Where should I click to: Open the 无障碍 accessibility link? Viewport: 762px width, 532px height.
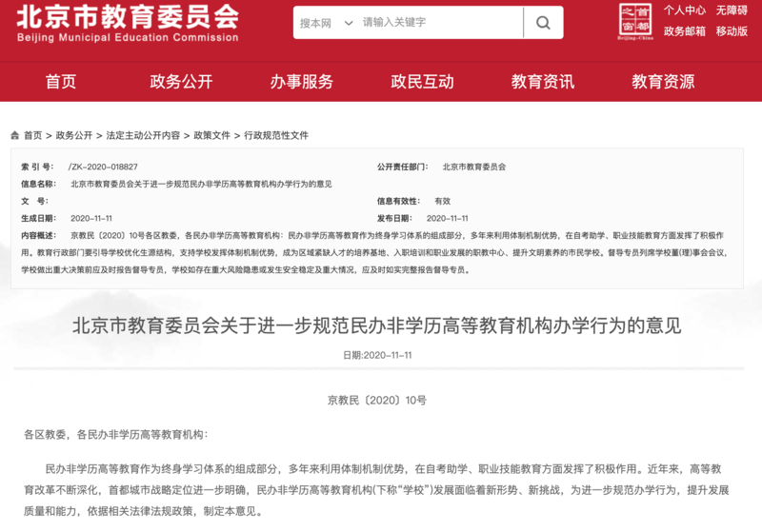click(732, 10)
